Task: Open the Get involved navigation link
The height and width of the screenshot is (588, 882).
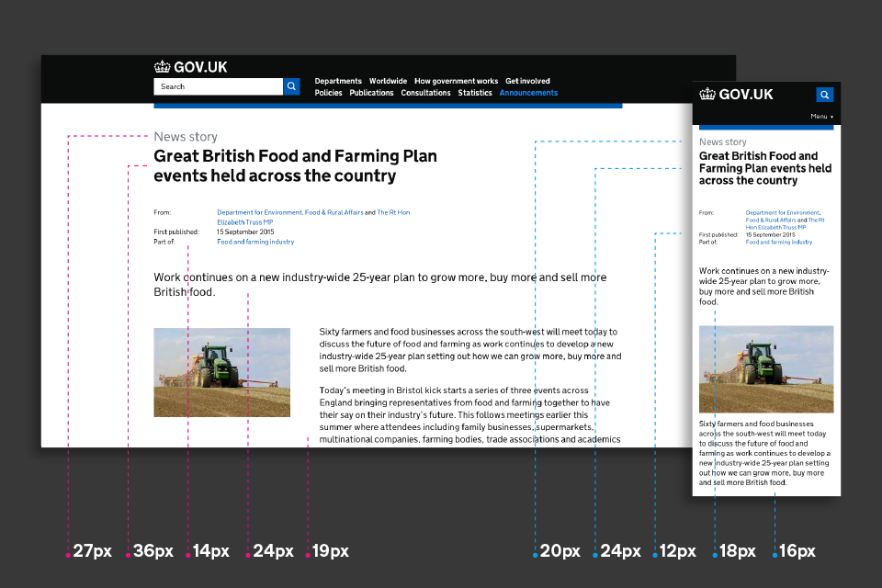Action: coord(527,81)
